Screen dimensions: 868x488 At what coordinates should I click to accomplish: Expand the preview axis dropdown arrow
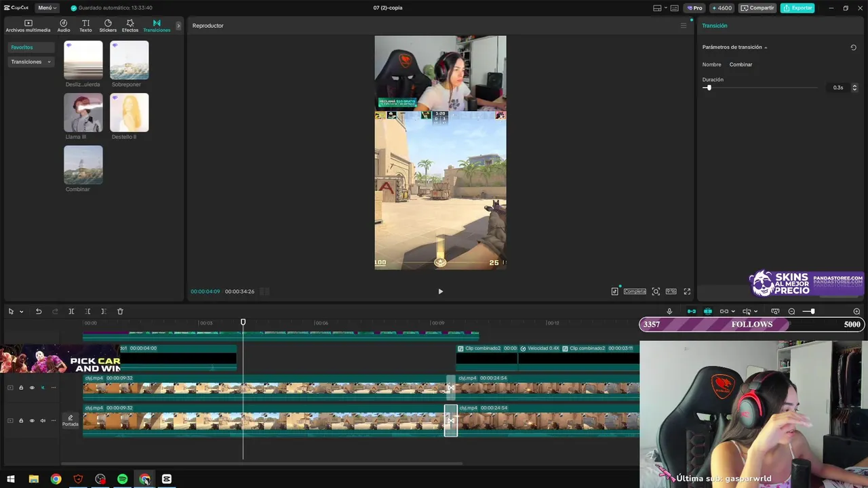tap(755, 312)
